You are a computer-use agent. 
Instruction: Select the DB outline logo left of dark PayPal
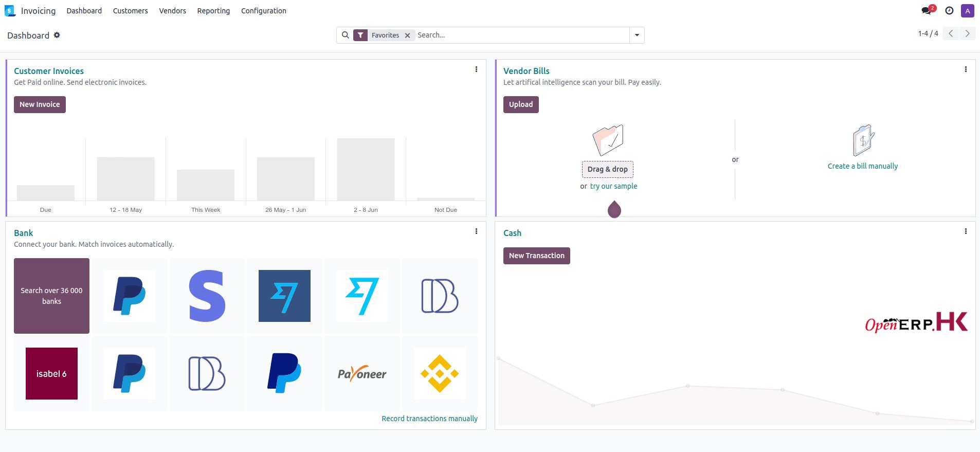[x=207, y=374]
